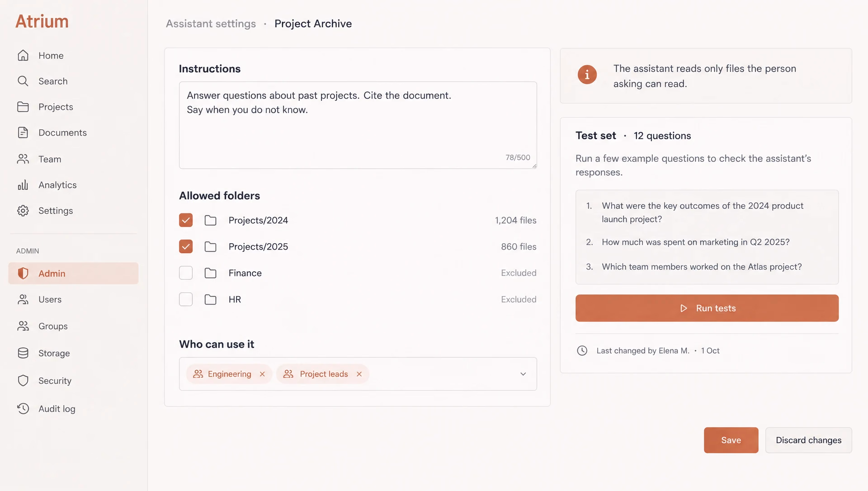Click inside the Instructions text area
This screenshot has height=491, width=868.
pyautogui.click(x=358, y=125)
